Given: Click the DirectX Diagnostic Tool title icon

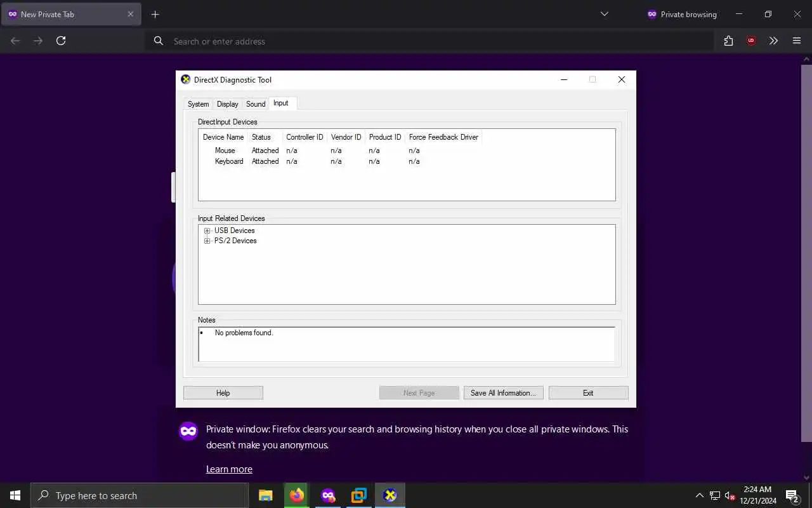Looking at the screenshot, I should [186, 80].
